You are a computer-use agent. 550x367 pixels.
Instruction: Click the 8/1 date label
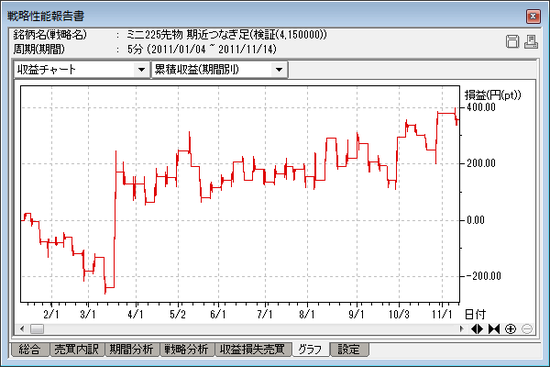point(307,314)
